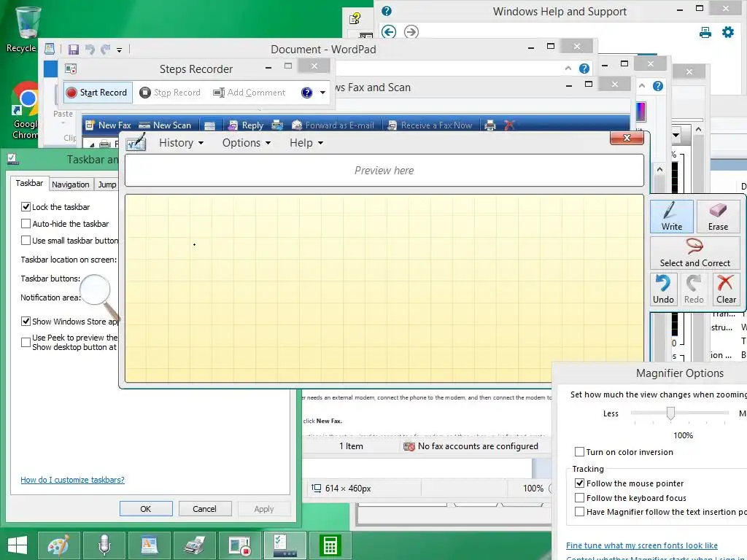Viewport: 747px width, 560px height.
Task: Open Steps Recorder dropdown arrow beside help
Action: (x=322, y=93)
